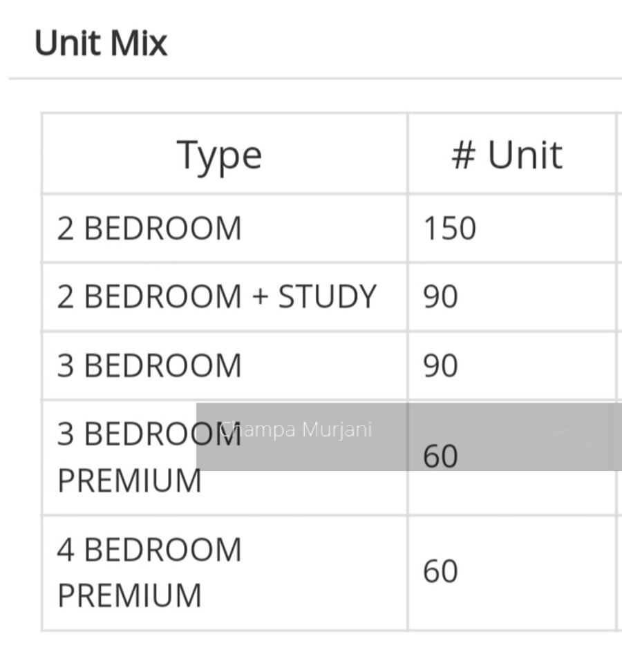Click the 2 BEDROOM + STUDY row label

(216, 297)
